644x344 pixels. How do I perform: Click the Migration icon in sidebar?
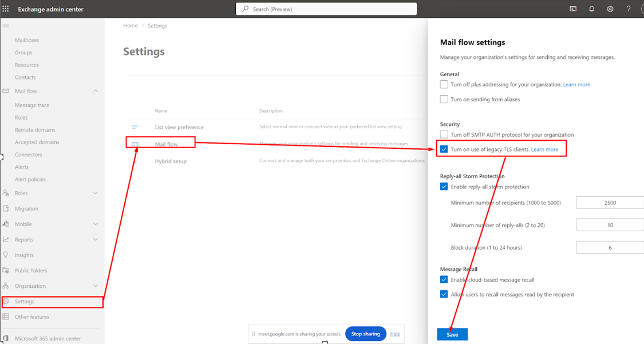coord(6,208)
